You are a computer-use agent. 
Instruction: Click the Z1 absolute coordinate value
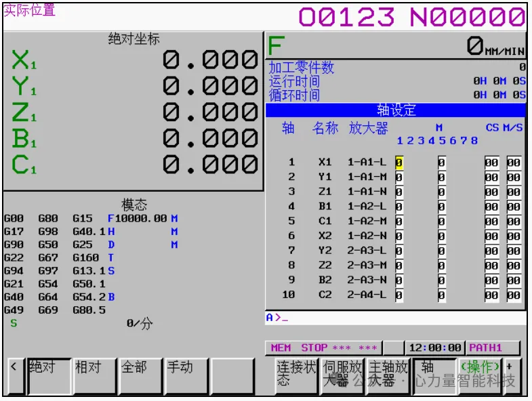click(x=210, y=112)
